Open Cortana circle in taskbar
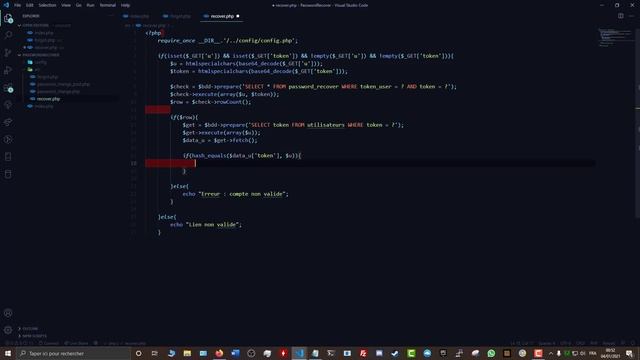 click(138, 353)
